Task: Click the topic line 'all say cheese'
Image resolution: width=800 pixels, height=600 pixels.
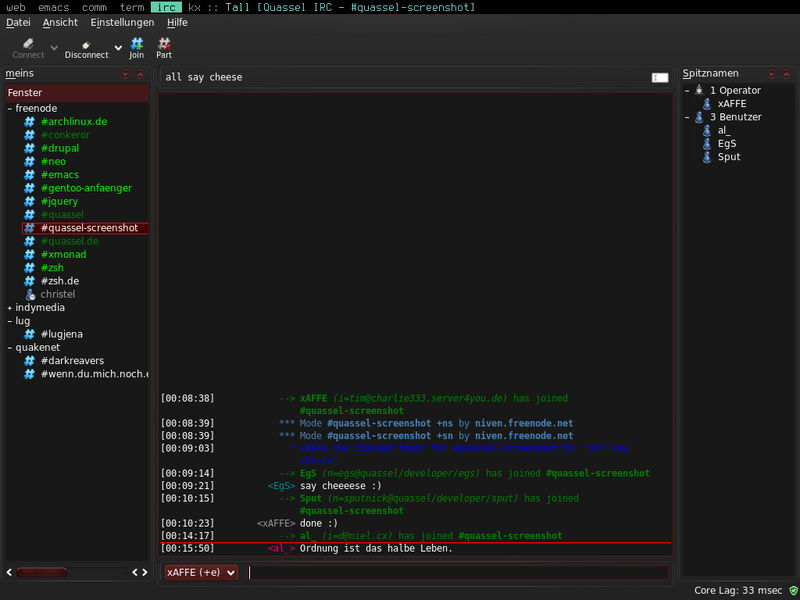Action: (204, 77)
